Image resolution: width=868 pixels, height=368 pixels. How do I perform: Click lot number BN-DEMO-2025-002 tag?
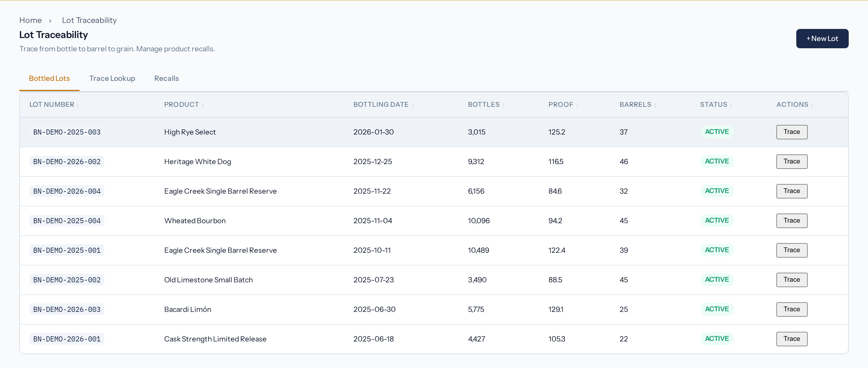67,280
